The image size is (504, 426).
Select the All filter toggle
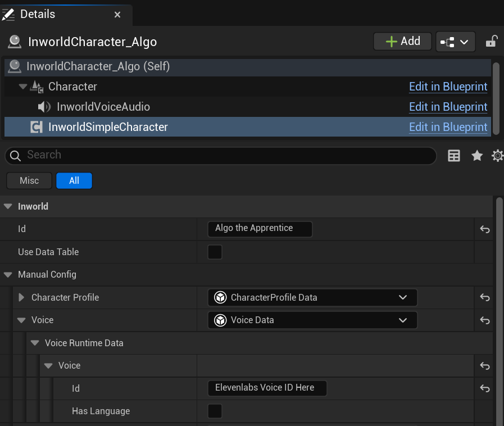[x=74, y=180]
